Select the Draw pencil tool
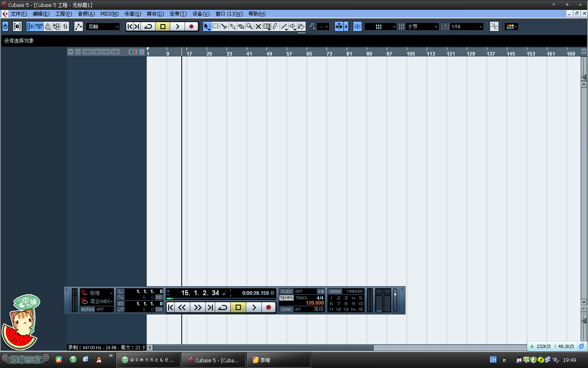This screenshot has height=368, width=588. [275, 27]
